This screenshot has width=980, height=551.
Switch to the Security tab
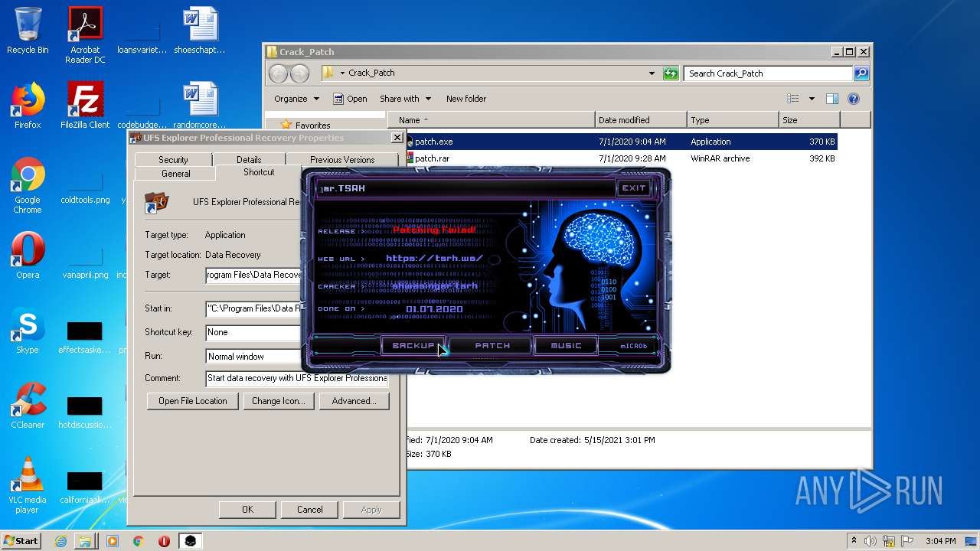tap(173, 160)
